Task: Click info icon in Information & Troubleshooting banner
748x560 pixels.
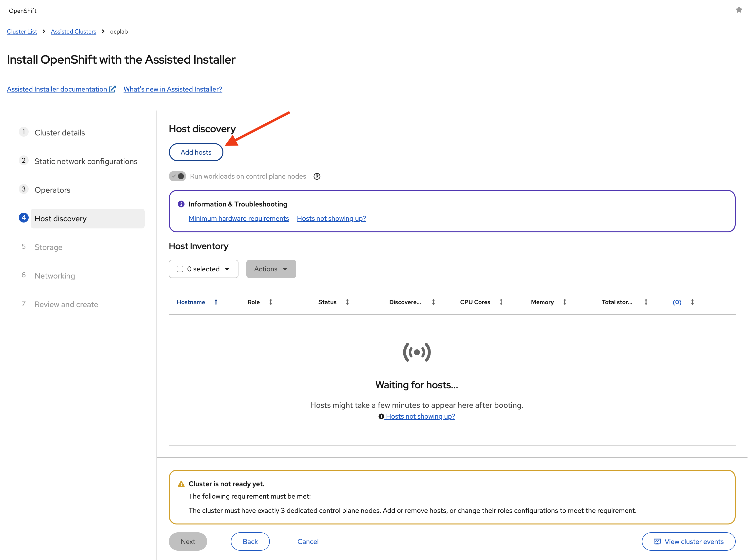Action: [x=181, y=204]
